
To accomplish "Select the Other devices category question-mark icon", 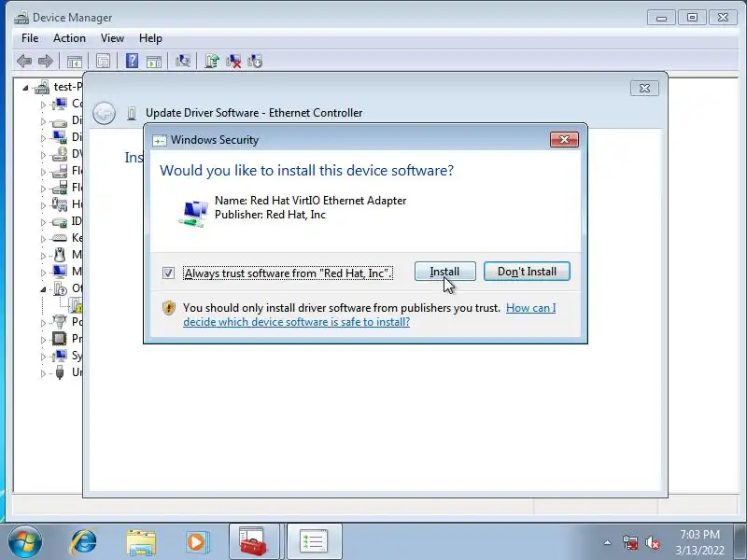I will [x=60, y=288].
